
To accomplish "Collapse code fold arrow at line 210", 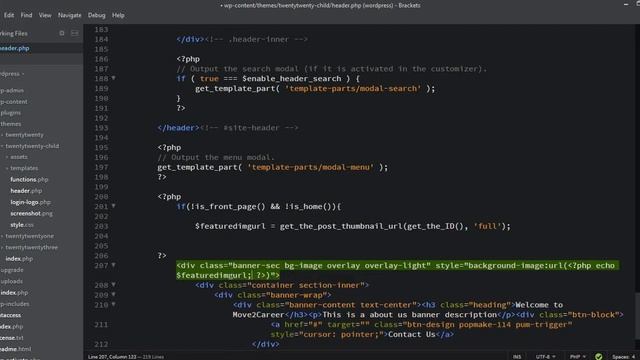I will click(113, 304).
